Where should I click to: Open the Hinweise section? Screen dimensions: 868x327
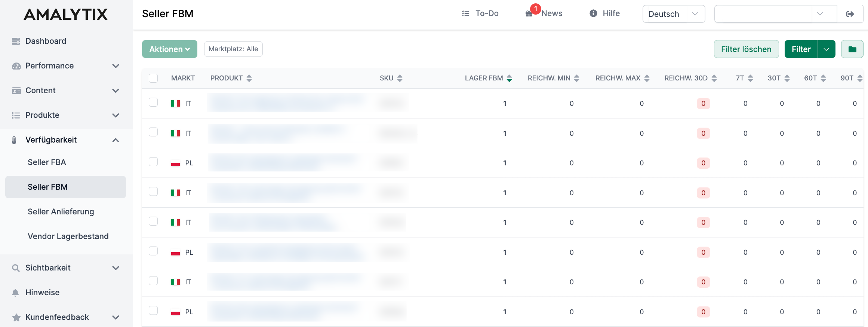click(42, 293)
